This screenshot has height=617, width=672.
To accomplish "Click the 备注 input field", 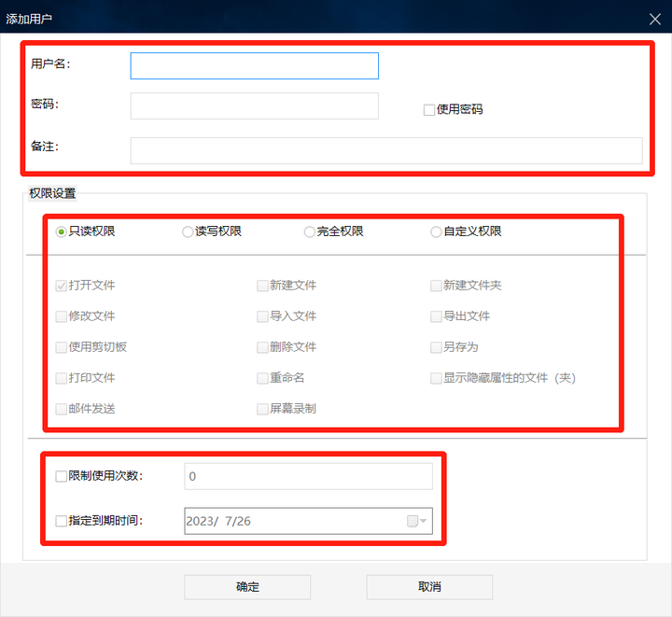I will (x=386, y=150).
